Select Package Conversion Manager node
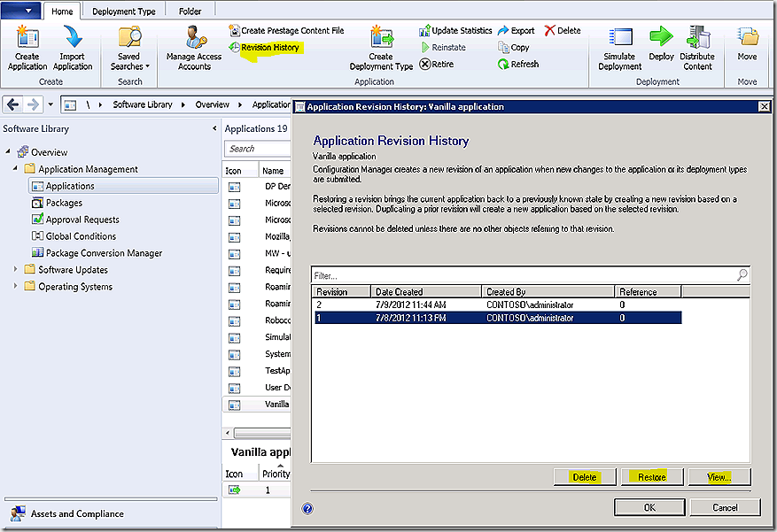This screenshot has height=532, width=777. (97, 253)
